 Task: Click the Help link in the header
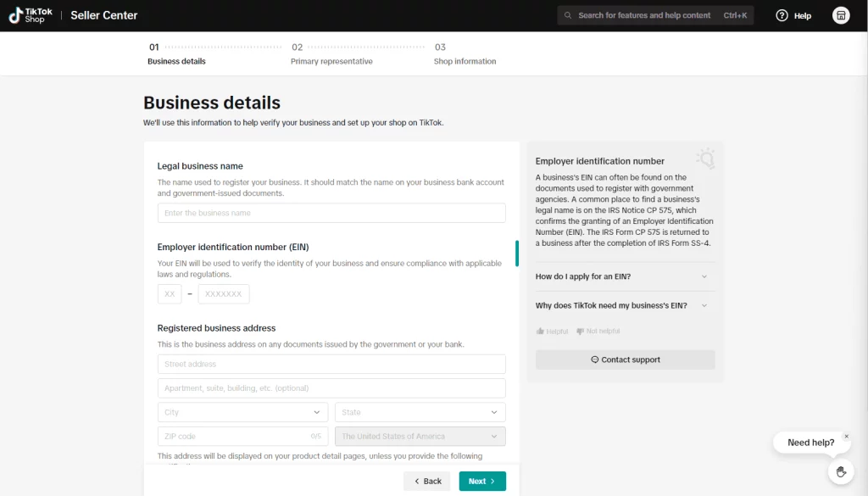point(802,15)
